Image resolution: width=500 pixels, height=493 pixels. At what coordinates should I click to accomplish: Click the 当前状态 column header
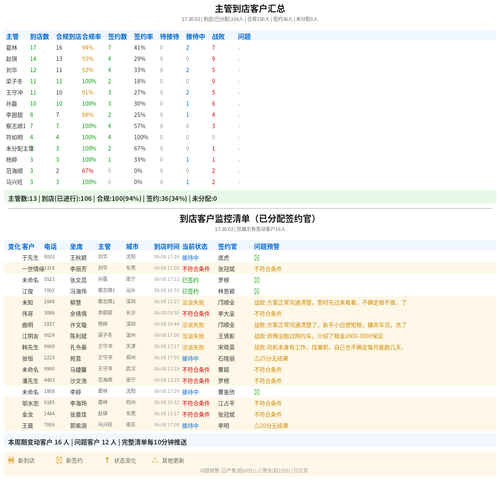coord(195,247)
